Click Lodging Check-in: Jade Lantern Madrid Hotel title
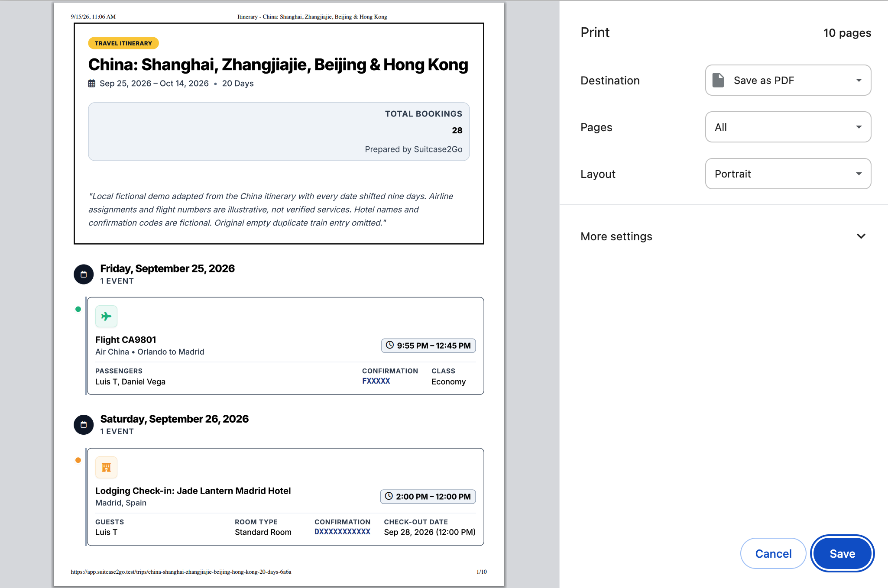 [x=193, y=491]
